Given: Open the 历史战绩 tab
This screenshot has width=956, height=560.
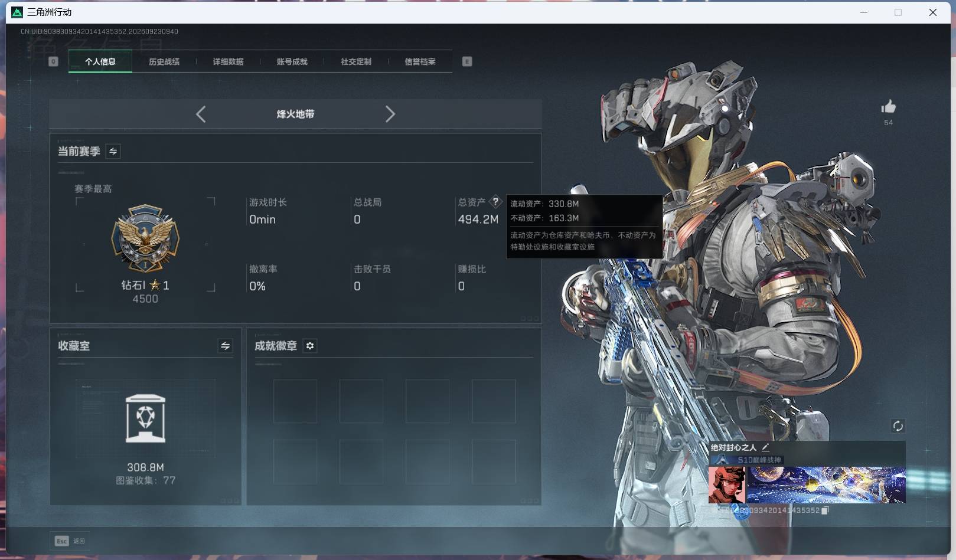Looking at the screenshot, I should click(x=164, y=61).
